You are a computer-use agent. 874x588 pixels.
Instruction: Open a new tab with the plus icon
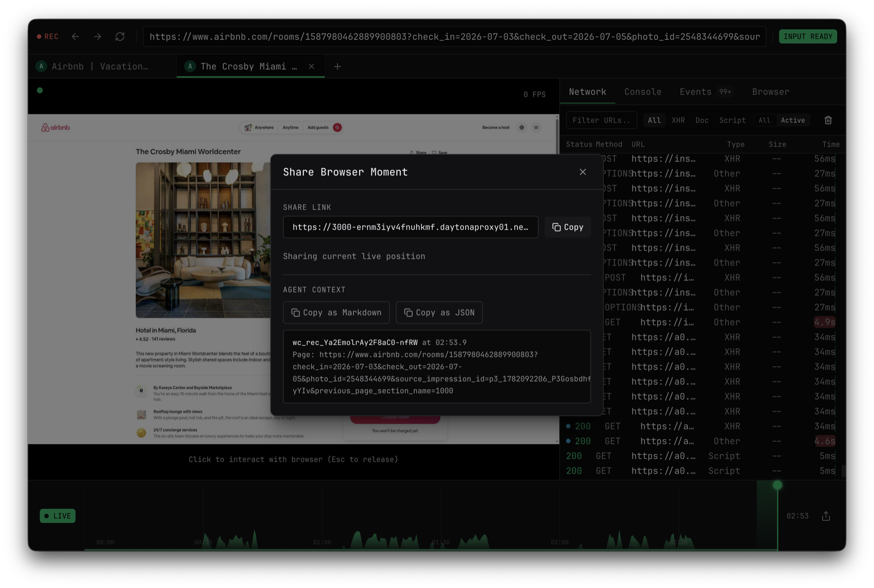click(x=337, y=66)
